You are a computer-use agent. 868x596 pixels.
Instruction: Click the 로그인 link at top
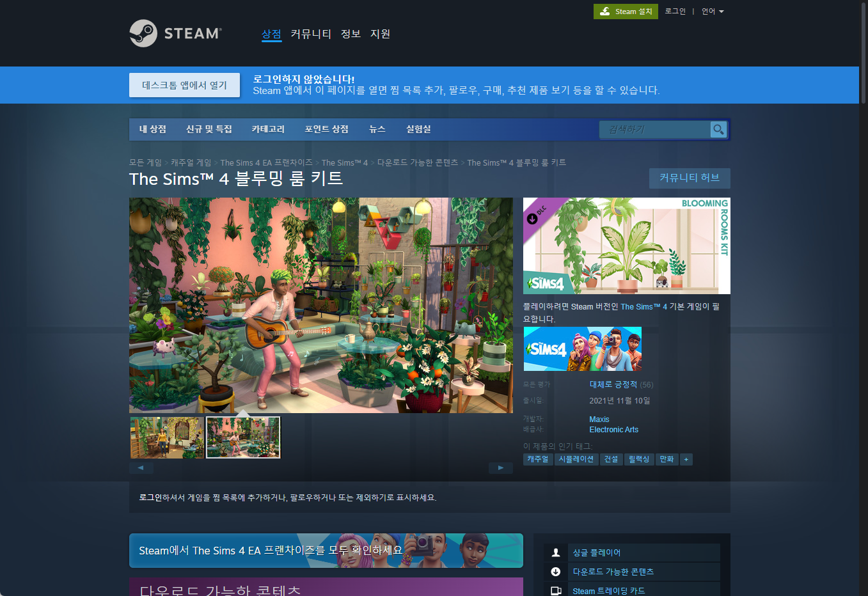(675, 12)
